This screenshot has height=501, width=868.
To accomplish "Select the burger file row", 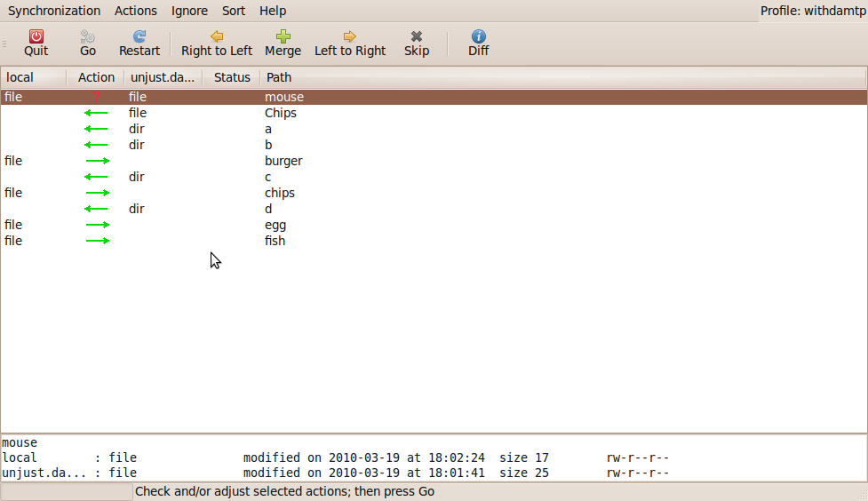I will [283, 161].
